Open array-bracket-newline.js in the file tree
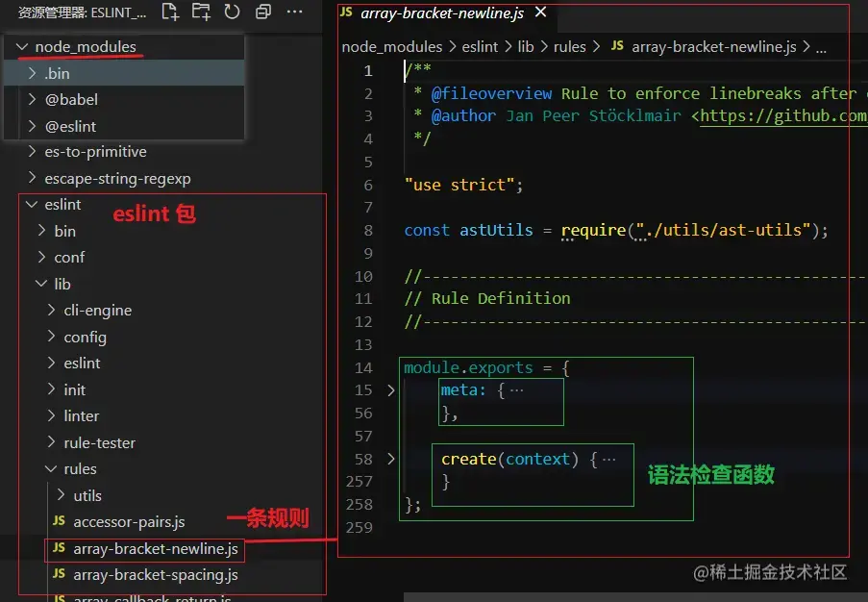 coord(156,548)
